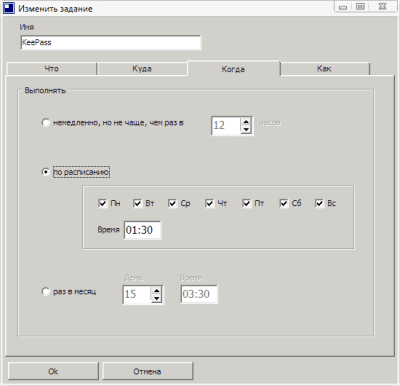Increase day of month with up arrow
Viewport: 400px width, 386px height.
click(156, 290)
